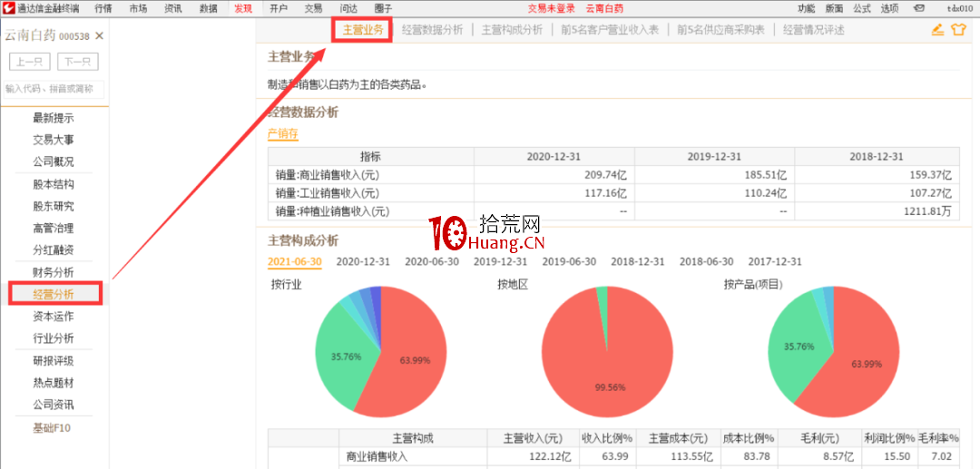Open the 行情 menu
This screenshot has width=980, height=469.
click(x=103, y=9)
